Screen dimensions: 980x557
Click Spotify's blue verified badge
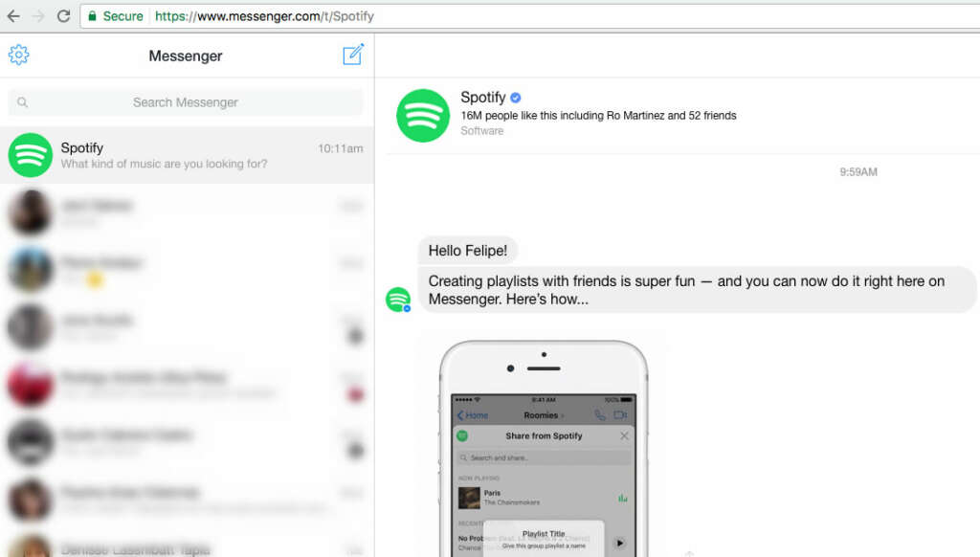click(514, 97)
